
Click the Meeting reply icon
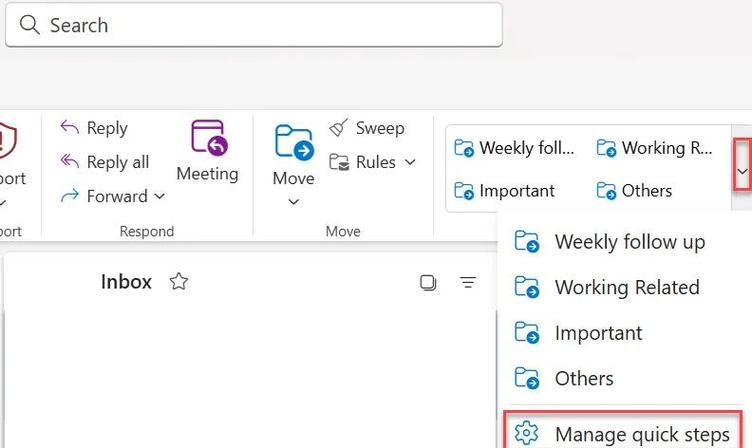coord(208,138)
